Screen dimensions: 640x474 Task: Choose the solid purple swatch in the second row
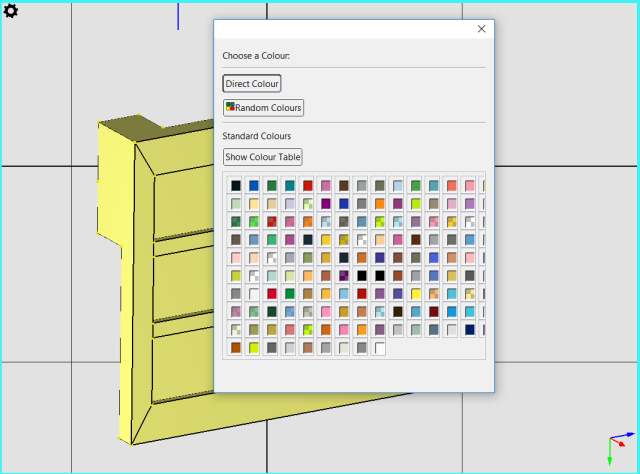pos(326,204)
